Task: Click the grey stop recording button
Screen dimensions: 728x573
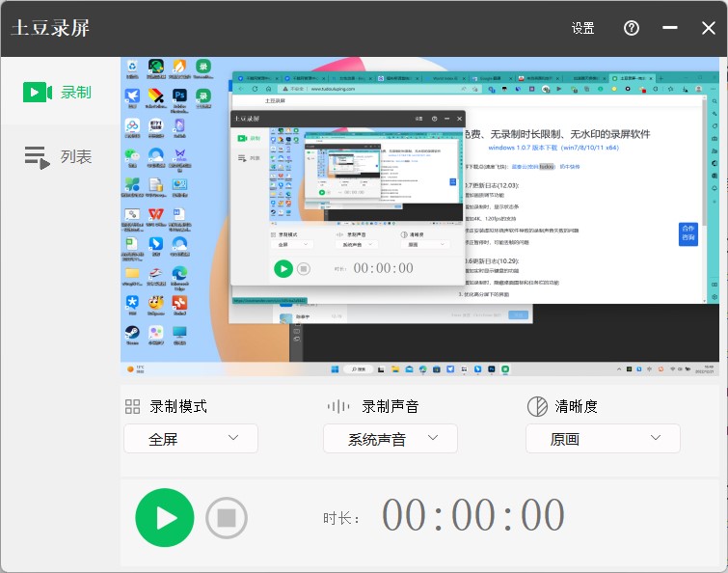Action: tap(226, 518)
